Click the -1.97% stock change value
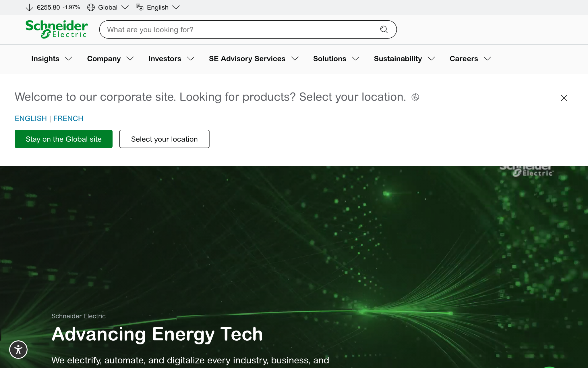The width and height of the screenshot is (588, 368). click(x=71, y=7)
